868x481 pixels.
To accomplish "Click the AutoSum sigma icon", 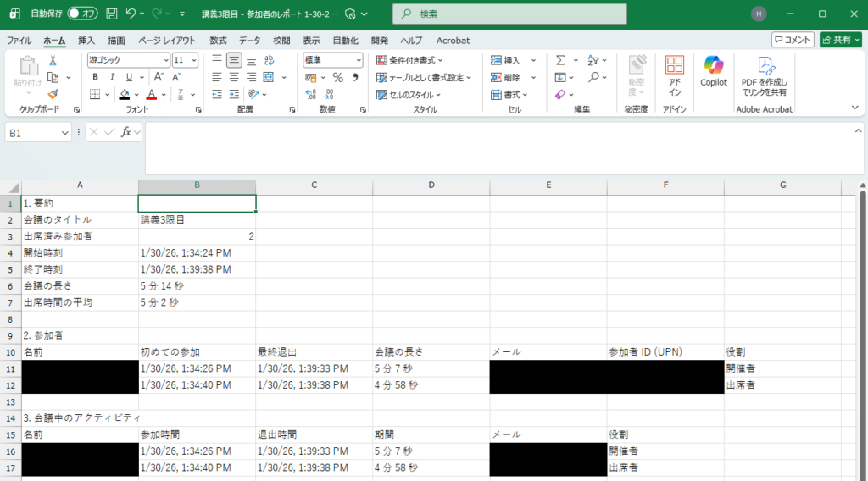I will [x=560, y=60].
